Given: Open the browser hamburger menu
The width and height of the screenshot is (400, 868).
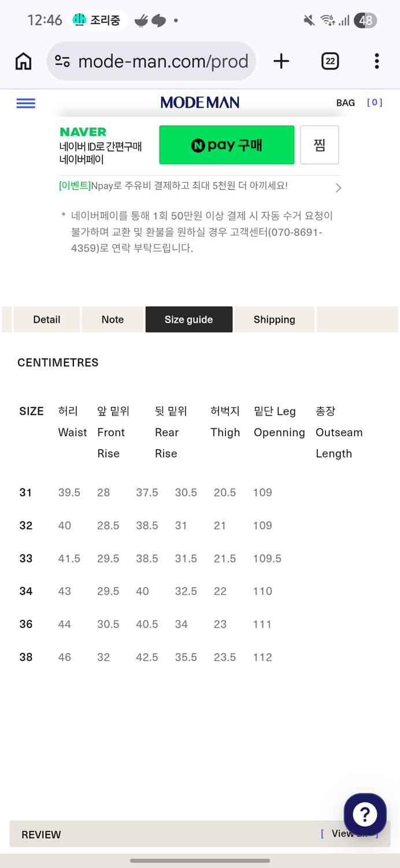Looking at the screenshot, I should click(x=25, y=103).
